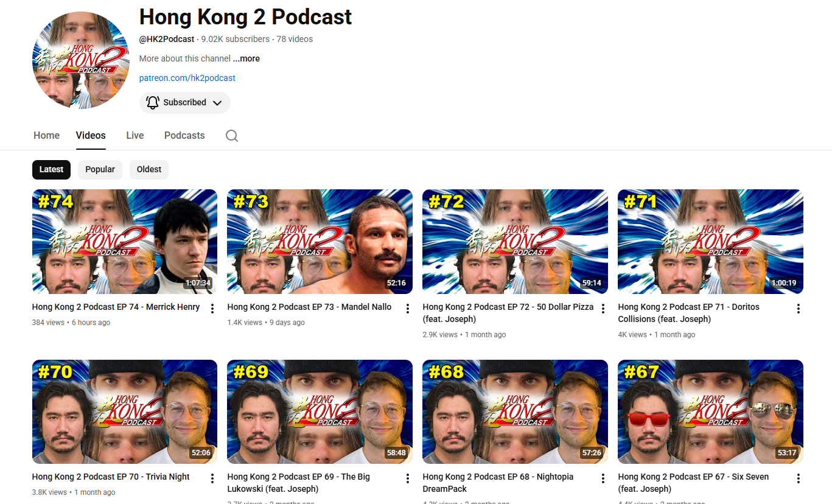Play the EP 74 Merrick Henry thumbnail
Screen dimensions: 832x504
(125, 242)
